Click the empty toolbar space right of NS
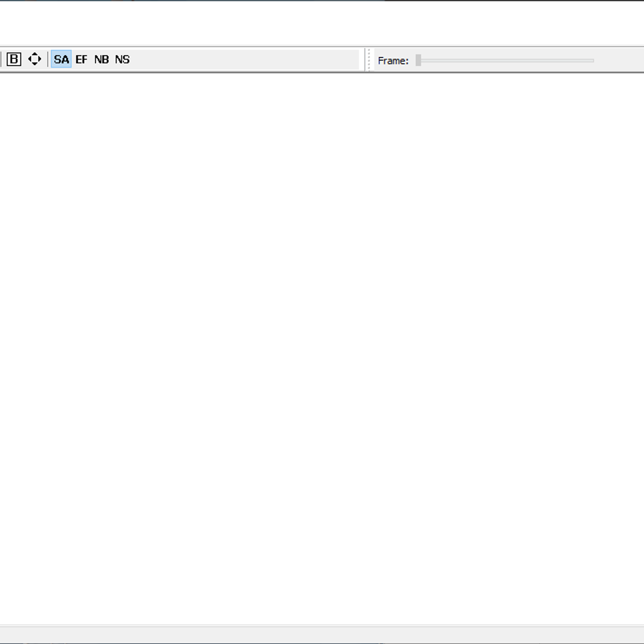 coord(241,60)
